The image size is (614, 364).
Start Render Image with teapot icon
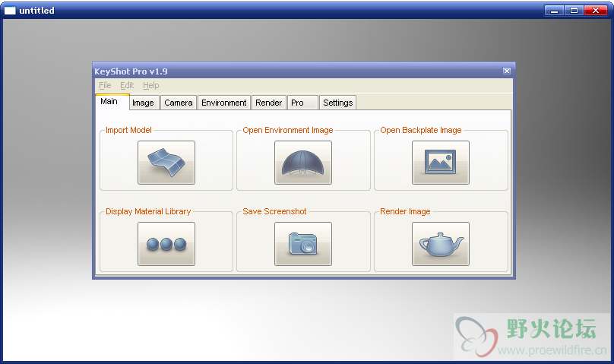click(440, 244)
